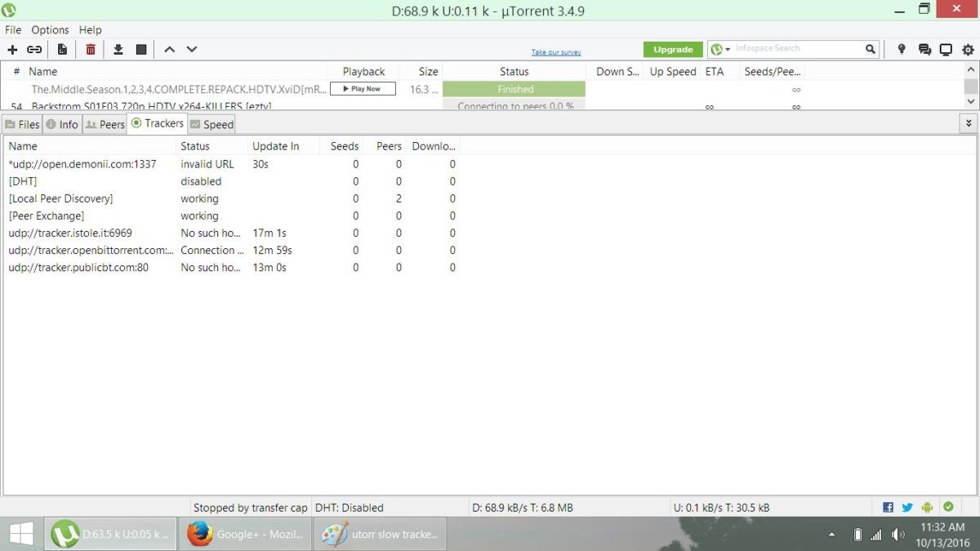
Task: Click the red Remove Torrent trash icon
Action: pyautogui.click(x=91, y=50)
